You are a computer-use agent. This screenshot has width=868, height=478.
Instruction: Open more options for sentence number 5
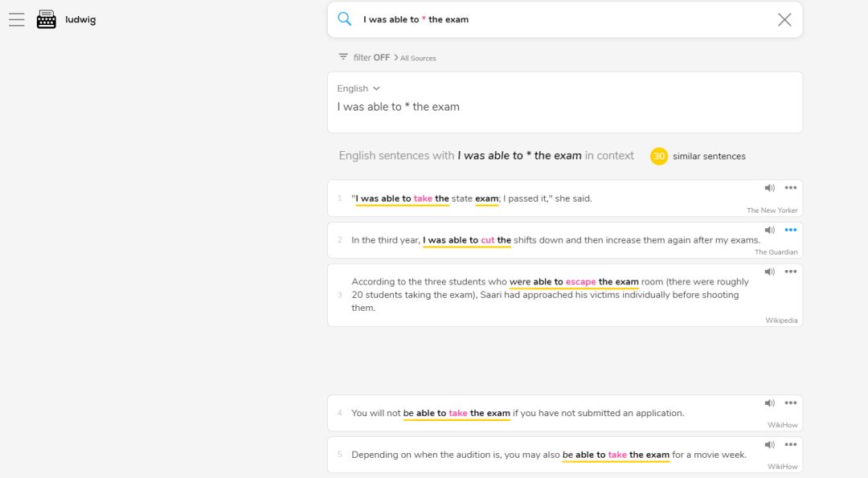point(791,444)
